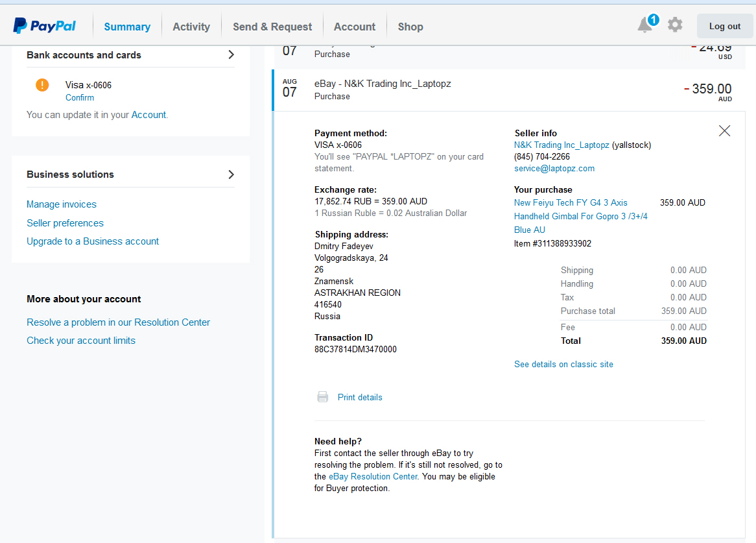Viewport: 756px width, 543px height.
Task: Switch to the Activity tab
Action: tap(191, 27)
